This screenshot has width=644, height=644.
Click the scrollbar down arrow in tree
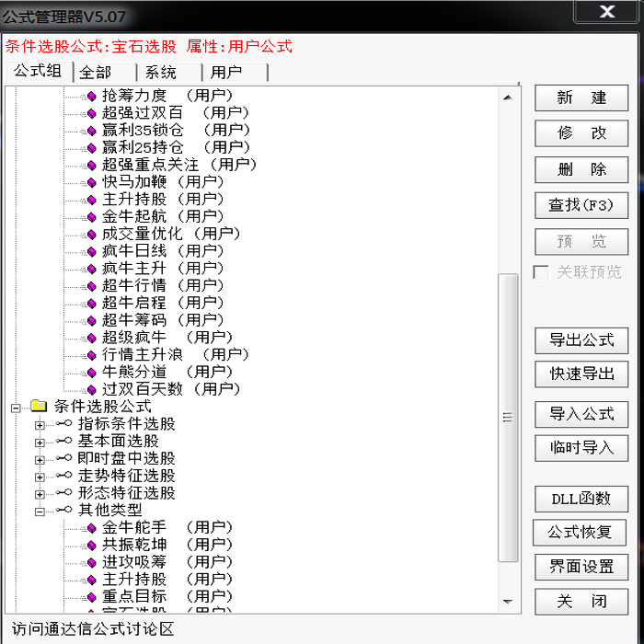coord(507,602)
